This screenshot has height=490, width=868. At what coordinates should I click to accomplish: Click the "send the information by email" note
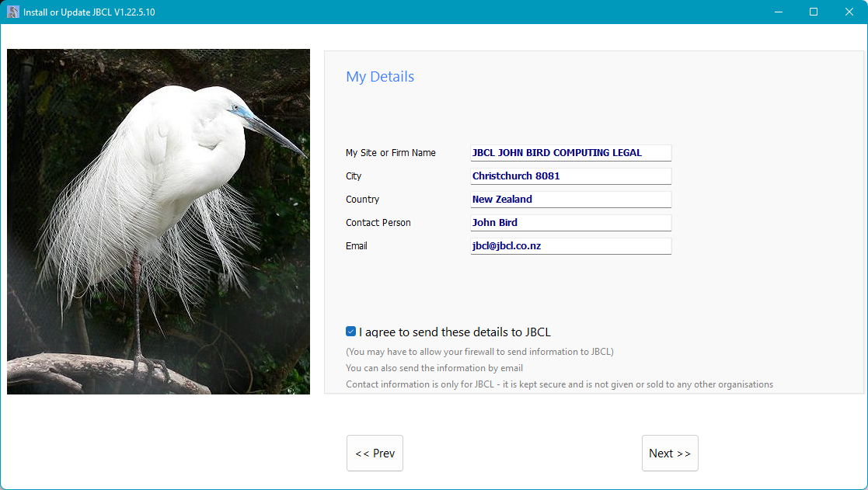click(434, 368)
